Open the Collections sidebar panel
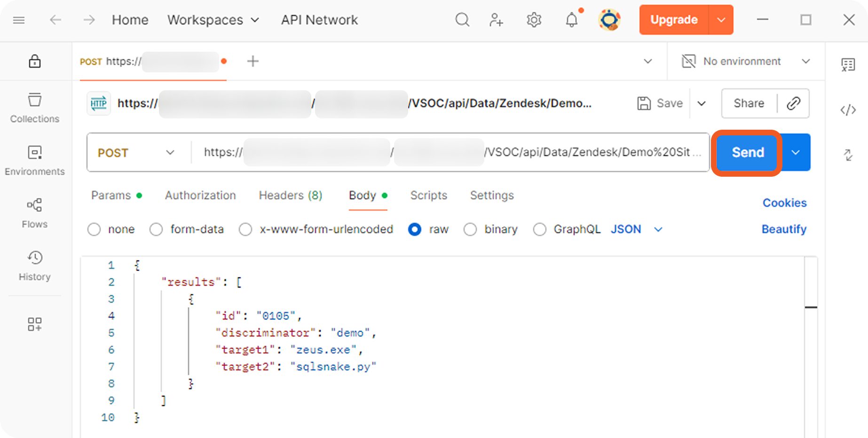This screenshot has width=868, height=438. click(35, 108)
